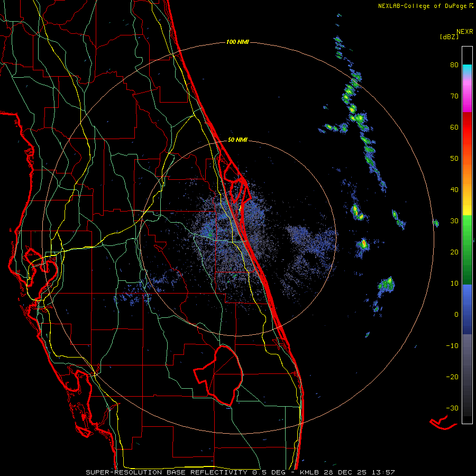Viewport: 476px width, 476px height.
Task: Click the 50 dBZ scale value
Action: pos(454,159)
